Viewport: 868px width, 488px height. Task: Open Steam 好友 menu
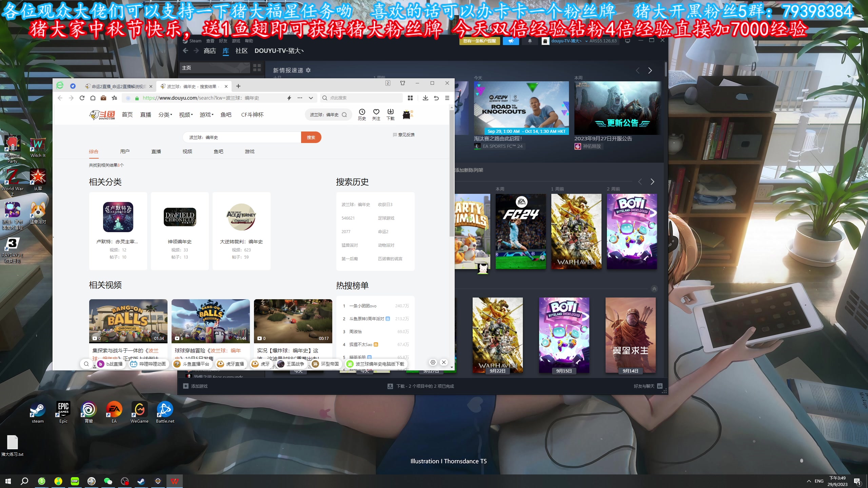point(223,41)
